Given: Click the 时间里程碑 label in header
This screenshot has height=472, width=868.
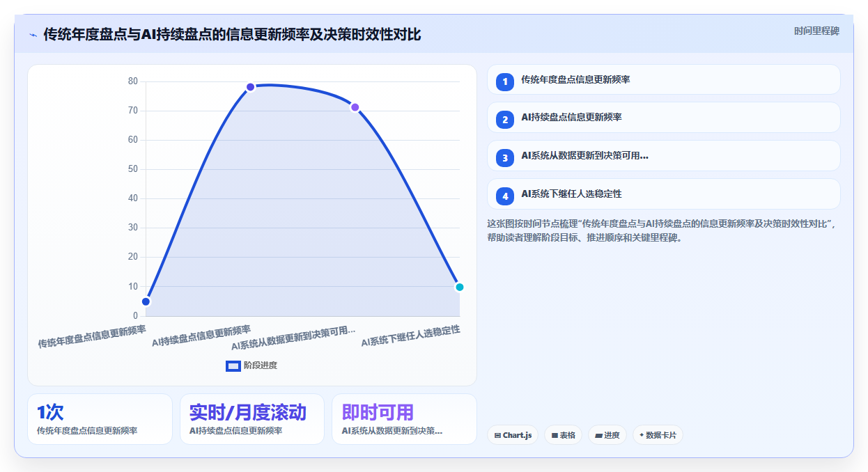Looking at the screenshot, I should tap(816, 31).
